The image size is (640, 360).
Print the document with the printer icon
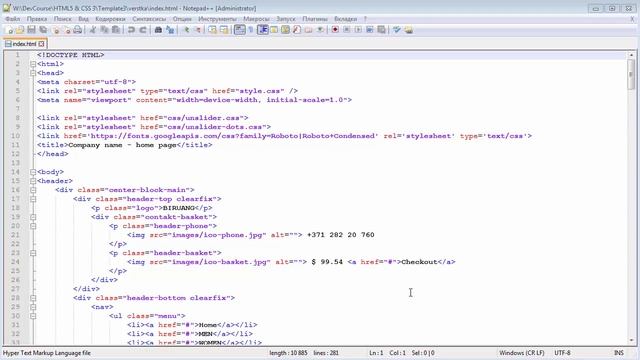click(x=78, y=30)
